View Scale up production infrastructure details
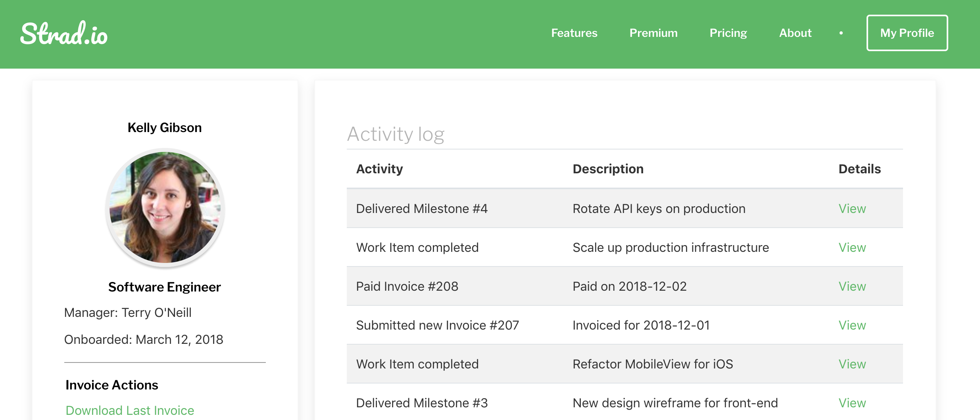The height and width of the screenshot is (420, 980). pyautogui.click(x=852, y=247)
